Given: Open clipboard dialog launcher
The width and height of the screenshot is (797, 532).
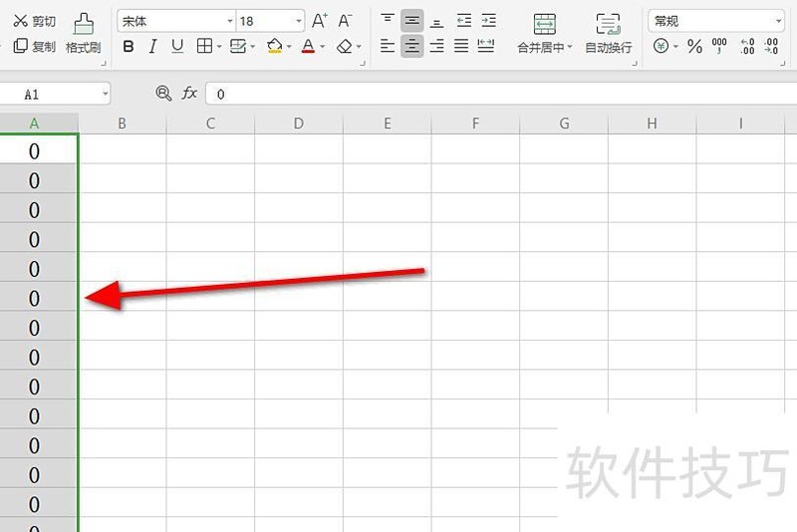Looking at the screenshot, I should pyautogui.click(x=104, y=64).
